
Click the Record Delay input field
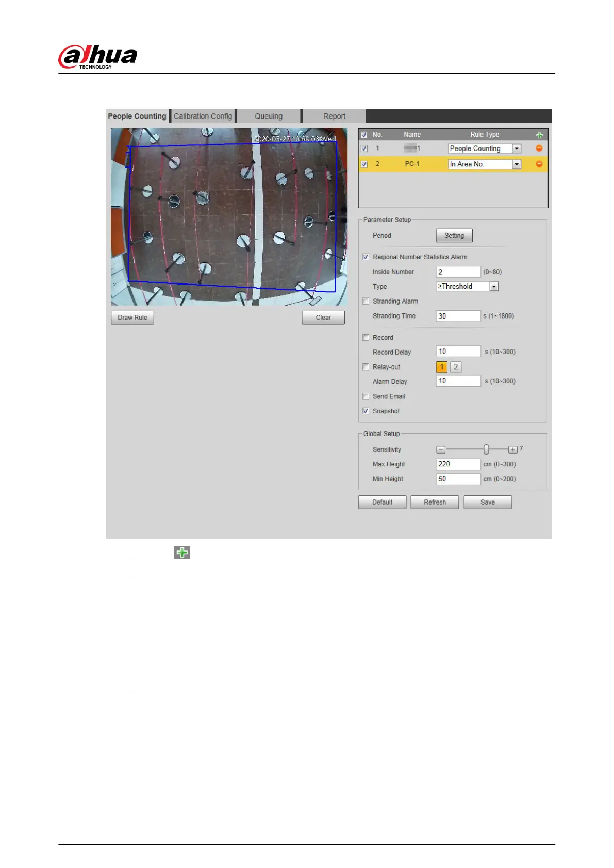click(458, 352)
